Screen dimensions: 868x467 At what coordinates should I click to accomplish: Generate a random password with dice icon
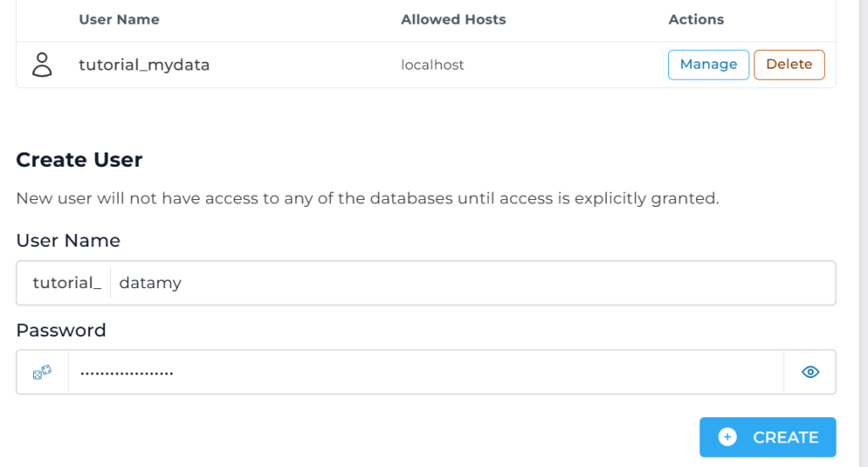click(x=42, y=372)
